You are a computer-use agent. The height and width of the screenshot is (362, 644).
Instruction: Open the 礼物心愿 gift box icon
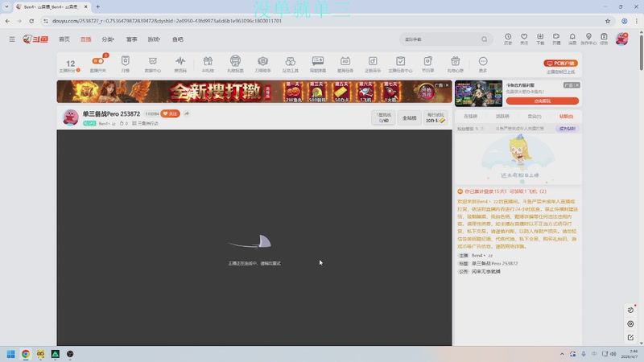456,64
